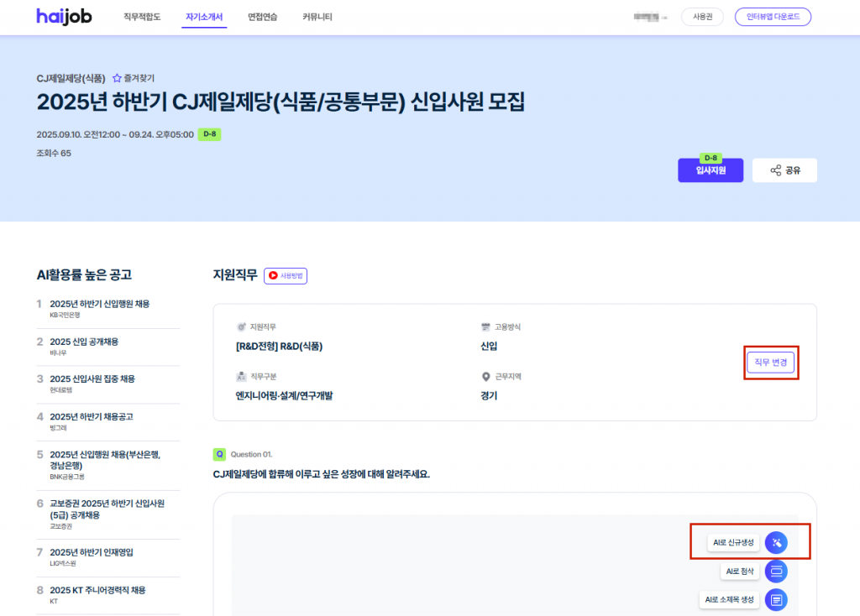Open 2025년 하반기 신입행원 채용 posting
860x616 pixels.
coord(100,304)
